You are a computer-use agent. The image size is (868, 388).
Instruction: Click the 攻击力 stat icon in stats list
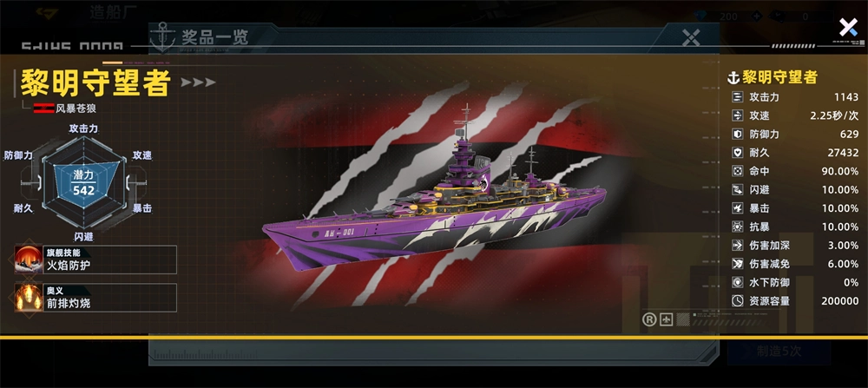pyautogui.click(x=737, y=97)
